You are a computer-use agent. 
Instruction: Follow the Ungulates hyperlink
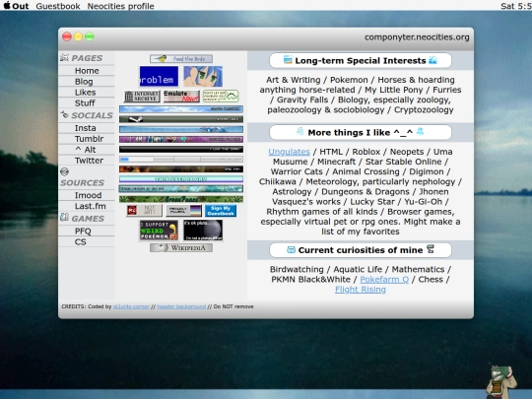(x=289, y=152)
